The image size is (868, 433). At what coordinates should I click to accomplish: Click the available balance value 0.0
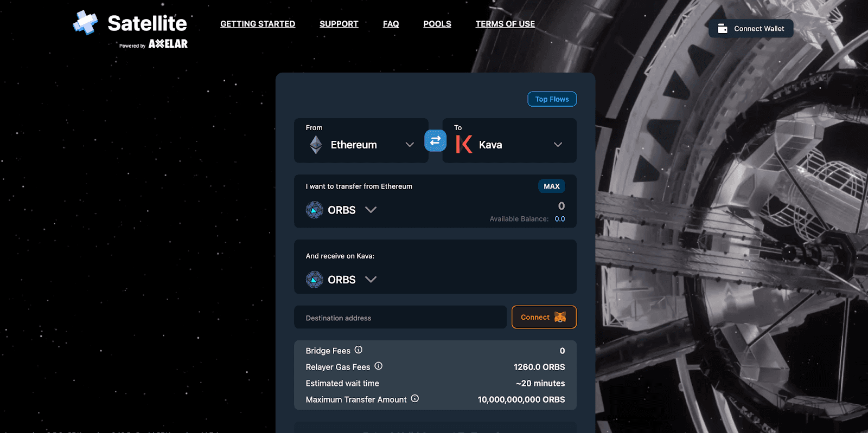[560, 219]
